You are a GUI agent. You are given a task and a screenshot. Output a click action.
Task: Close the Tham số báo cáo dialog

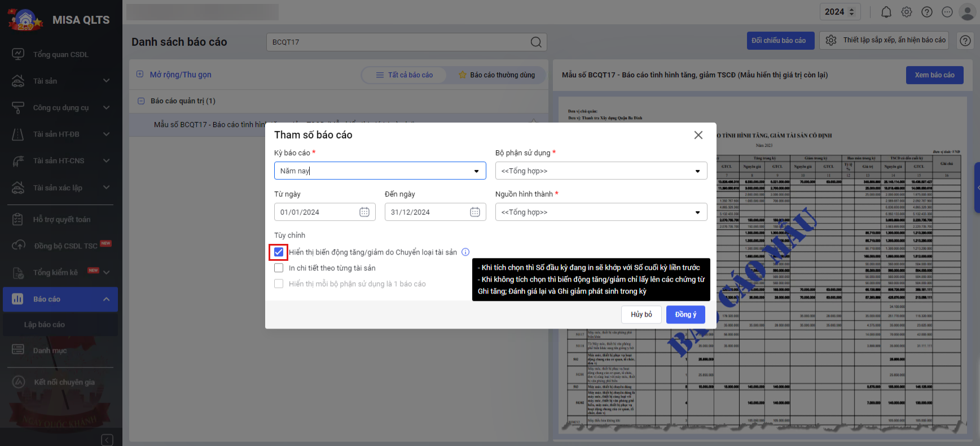point(698,135)
